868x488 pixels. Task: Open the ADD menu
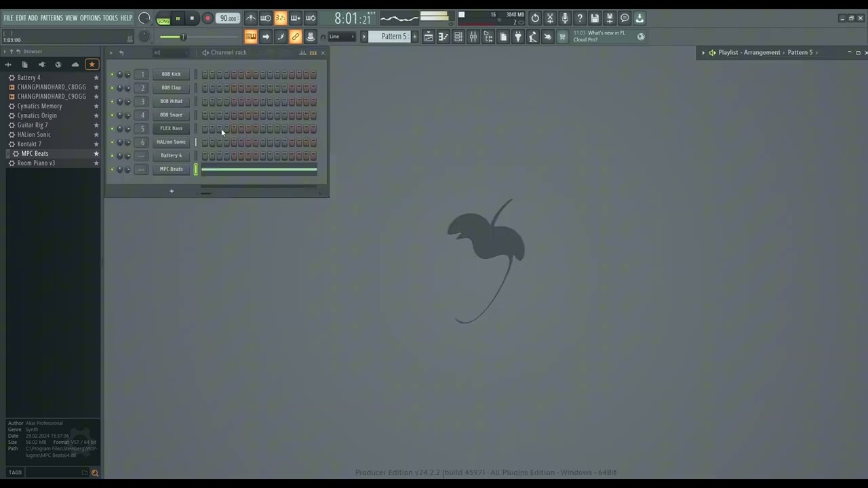coord(33,18)
